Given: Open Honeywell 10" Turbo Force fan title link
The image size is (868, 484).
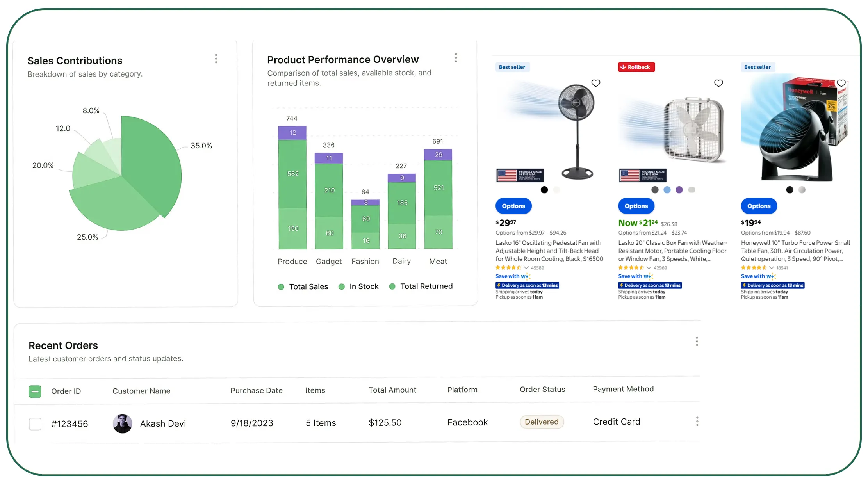Looking at the screenshot, I should [795, 251].
